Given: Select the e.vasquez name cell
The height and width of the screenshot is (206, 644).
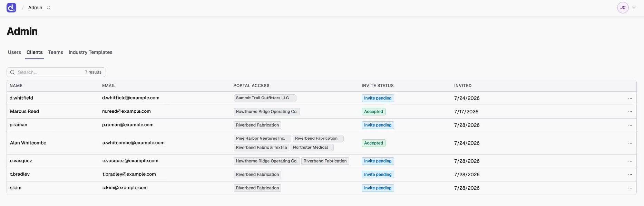Looking at the screenshot, I should pyautogui.click(x=21, y=161).
